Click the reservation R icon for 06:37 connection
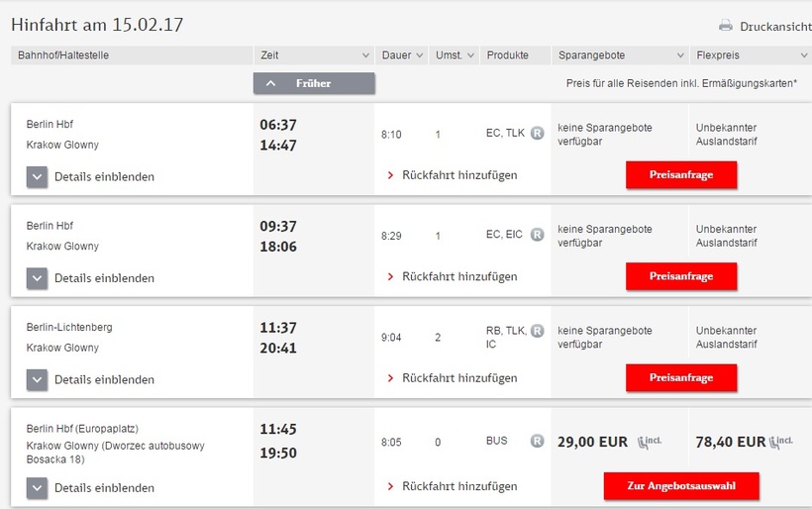Image resolution: width=812 pixels, height=509 pixels. (x=537, y=133)
